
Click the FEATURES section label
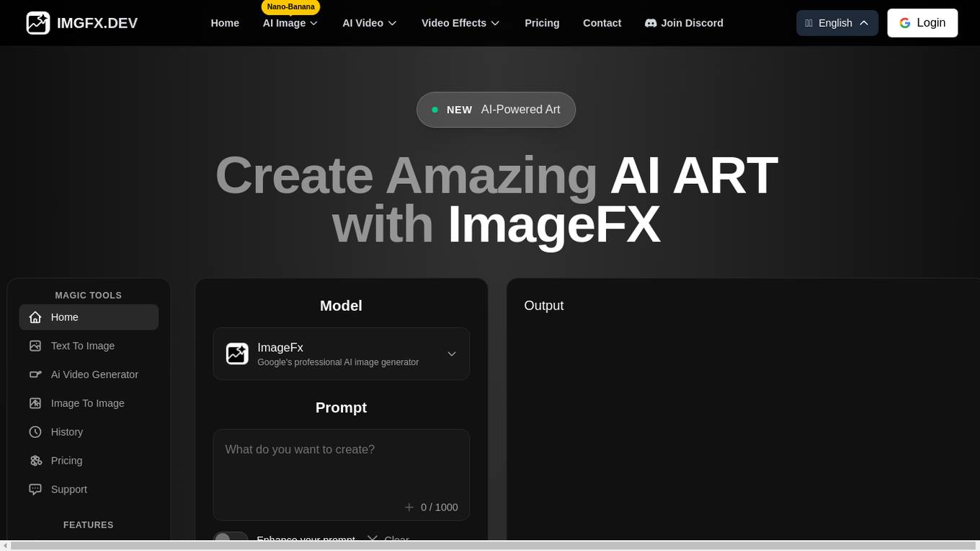[89, 525]
